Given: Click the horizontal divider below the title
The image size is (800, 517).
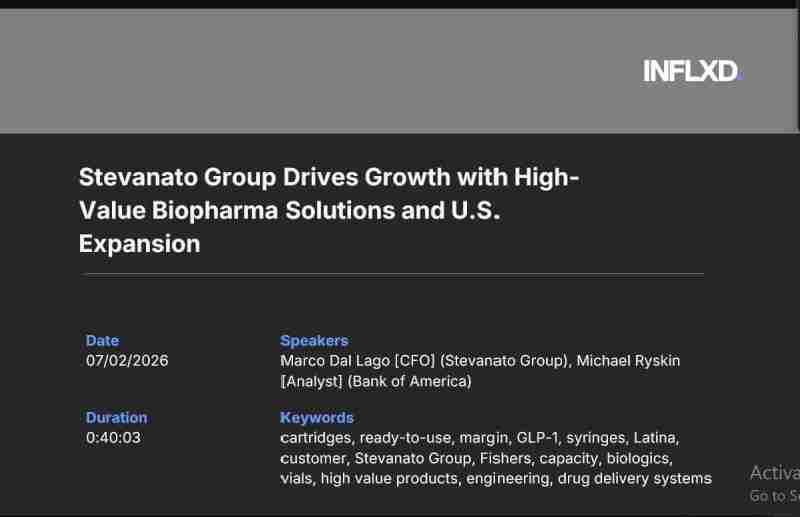Looking at the screenshot, I should (391, 273).
